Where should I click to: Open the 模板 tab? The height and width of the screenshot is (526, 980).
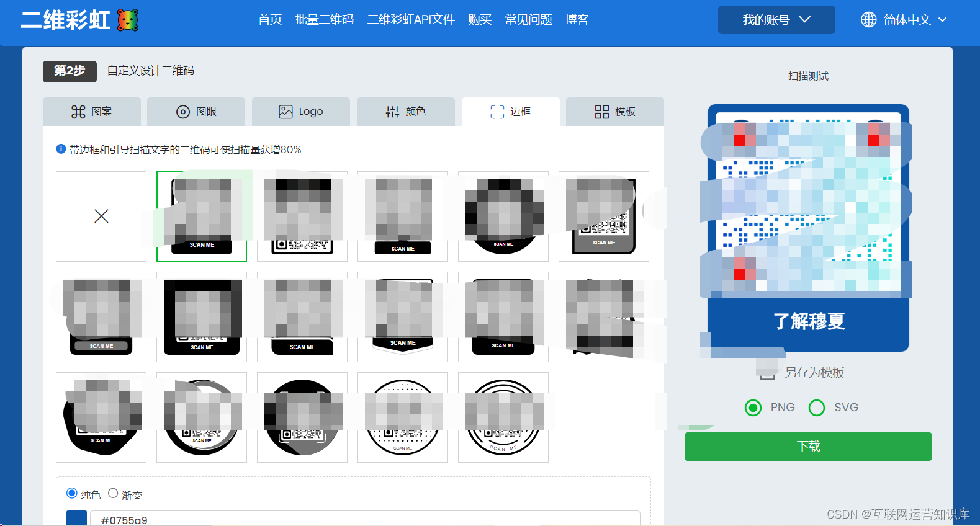pyautogui.click(x=615, y=112)
